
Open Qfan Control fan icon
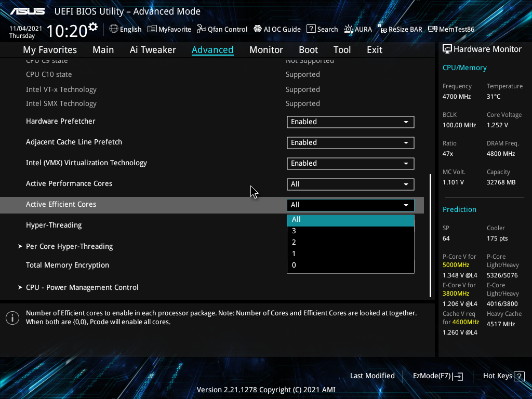point(202,29)
